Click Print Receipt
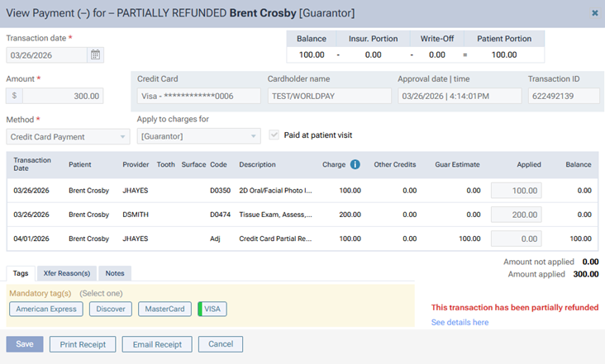The width and height of the screenshot is (605, 364). pyautogui.click(x=83, y=344)
